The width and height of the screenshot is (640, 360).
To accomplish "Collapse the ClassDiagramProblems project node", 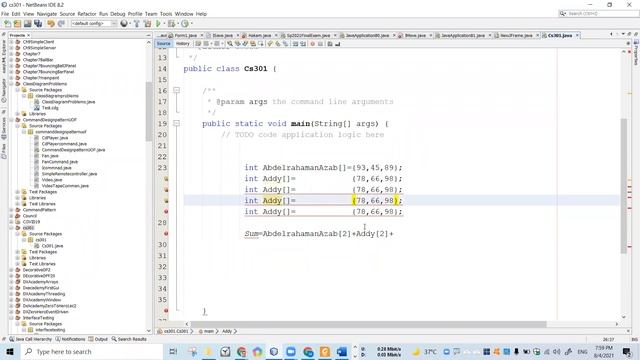I will (x=11, y=84).
